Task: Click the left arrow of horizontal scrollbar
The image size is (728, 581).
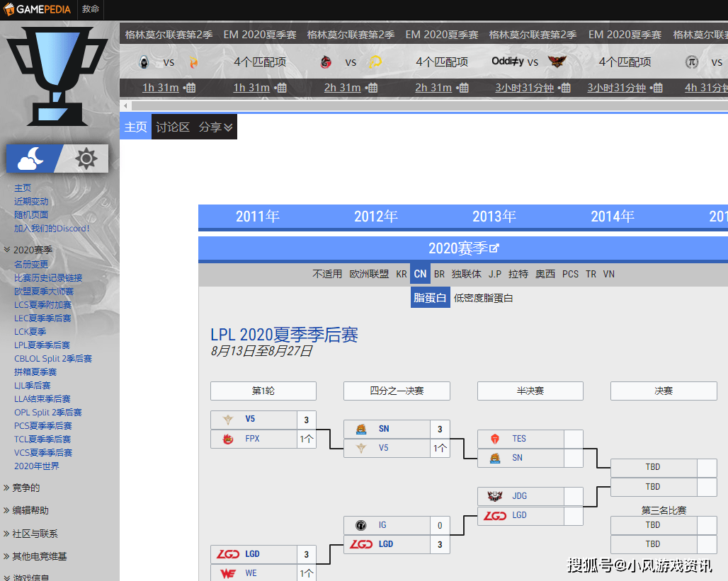Action: [x=126, y=105]
